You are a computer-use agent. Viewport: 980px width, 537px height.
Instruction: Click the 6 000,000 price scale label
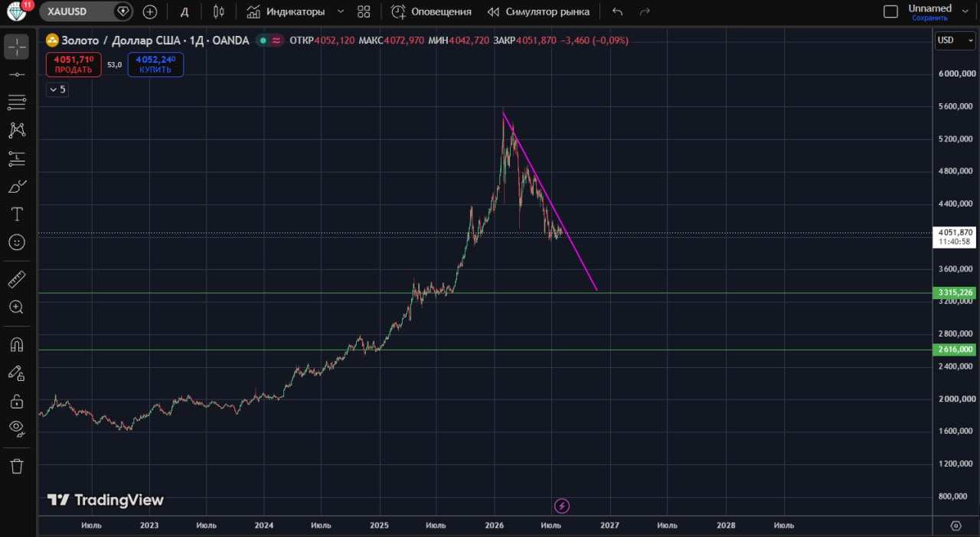click(956, 74)
